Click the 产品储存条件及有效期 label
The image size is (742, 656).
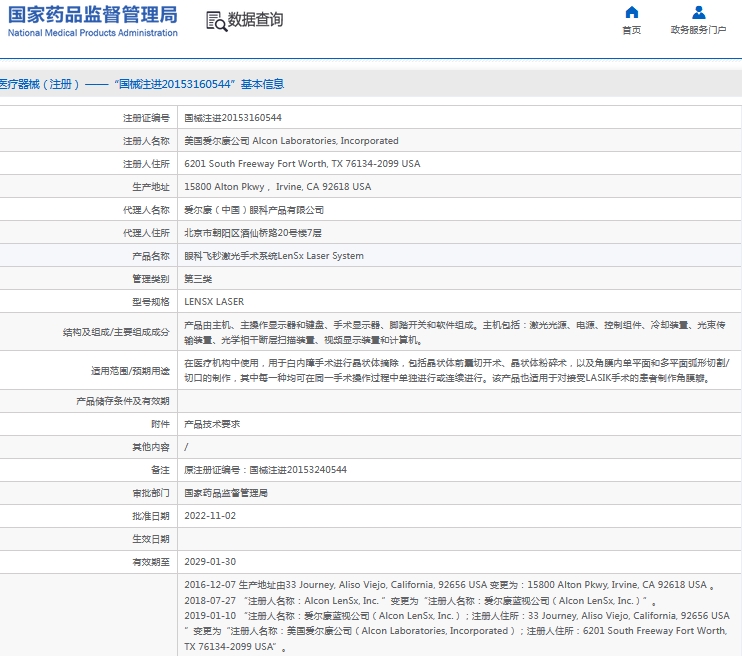click(x=123, y=401)
